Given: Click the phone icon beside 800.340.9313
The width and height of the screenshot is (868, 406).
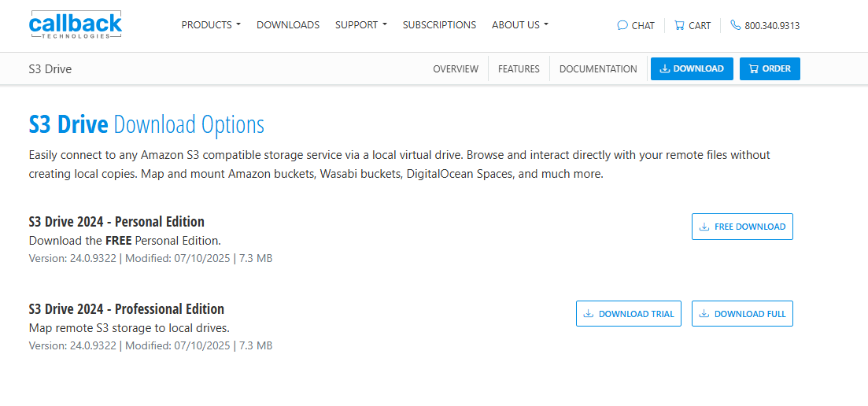Looking at the screenshot, I should pos(736,25).
